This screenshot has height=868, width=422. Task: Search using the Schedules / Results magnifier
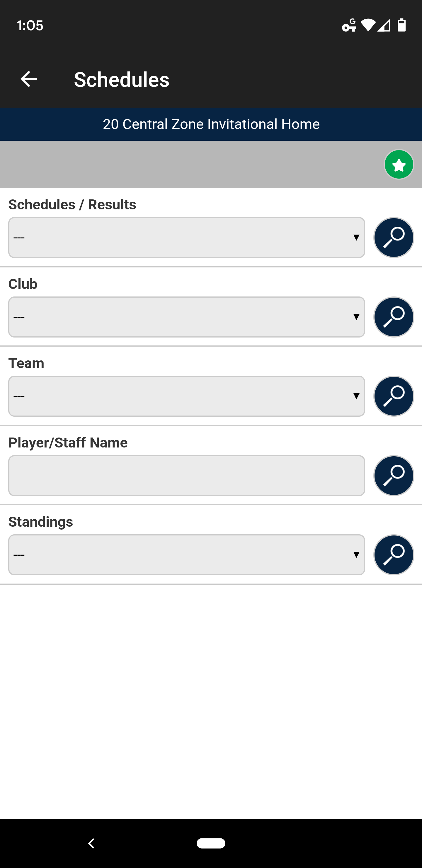pyautogui.click(x=393, y=238)
